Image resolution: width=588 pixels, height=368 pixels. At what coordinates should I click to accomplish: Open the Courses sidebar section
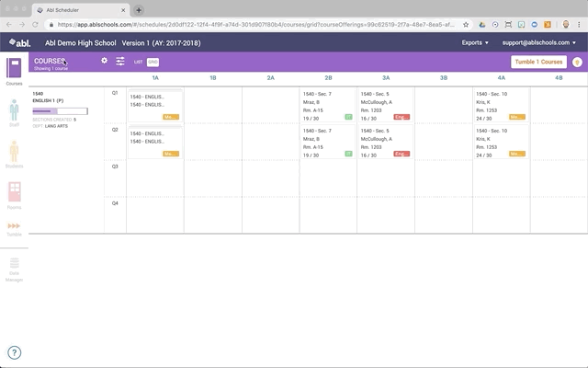[x=14, y=72]
